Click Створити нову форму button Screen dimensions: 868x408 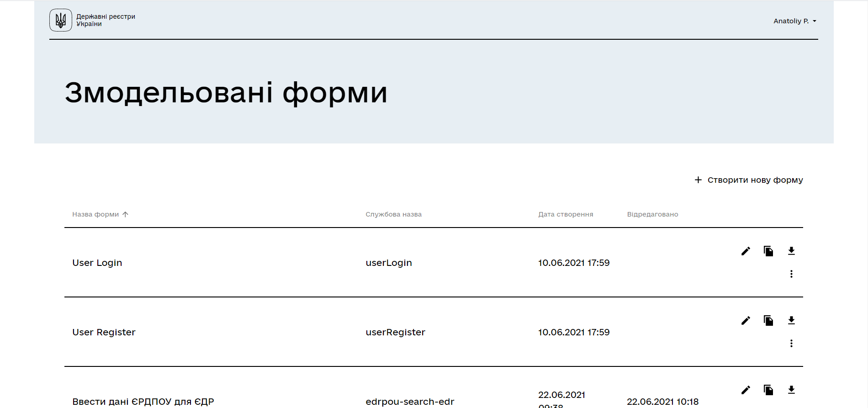click(x=749, y=180)
